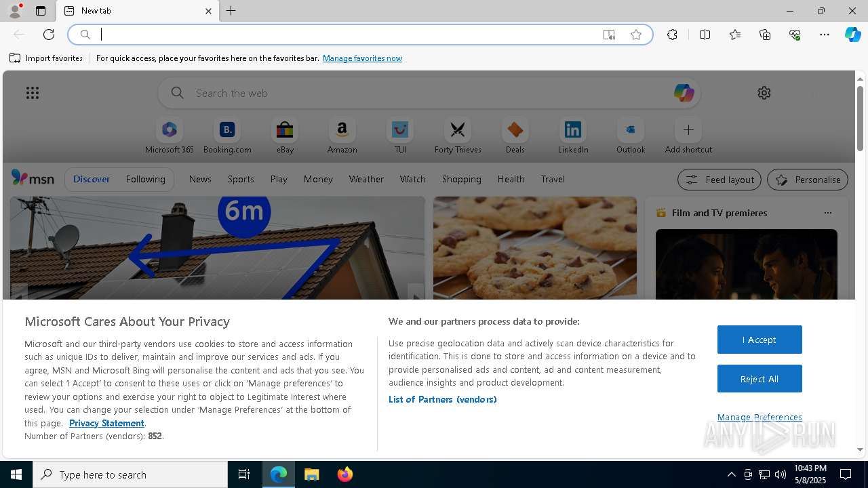Open the Weather section
Image resolution: width=868 pixels, height=488 pixels.
(366, 180)
